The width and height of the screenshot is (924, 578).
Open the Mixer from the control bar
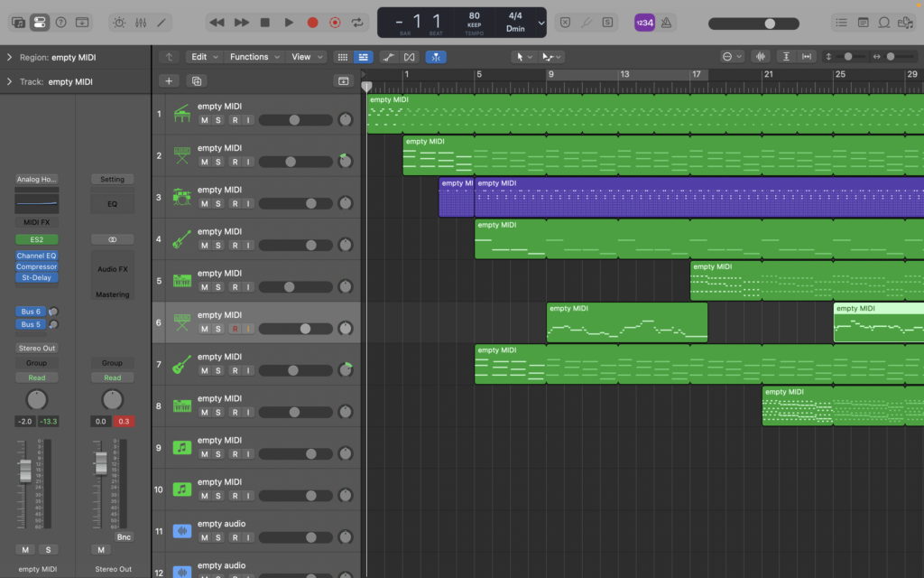pos(141,22)
